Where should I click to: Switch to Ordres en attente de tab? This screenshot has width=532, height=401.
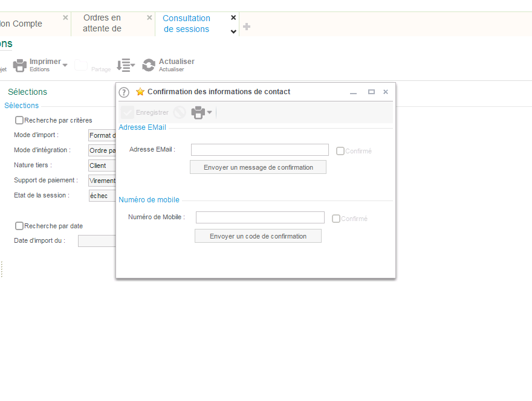[x=102, y=23]
